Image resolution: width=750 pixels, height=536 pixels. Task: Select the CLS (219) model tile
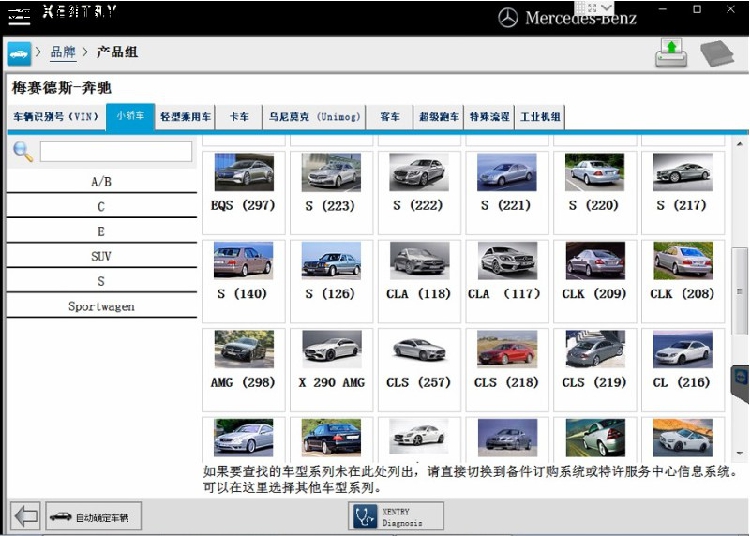point(595,369)
